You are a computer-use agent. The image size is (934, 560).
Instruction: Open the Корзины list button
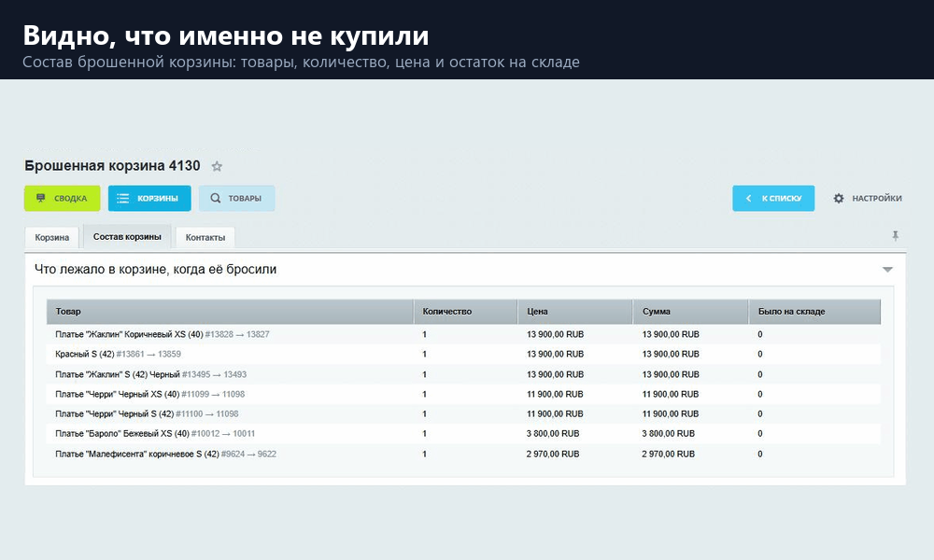(x=149, y=198)
